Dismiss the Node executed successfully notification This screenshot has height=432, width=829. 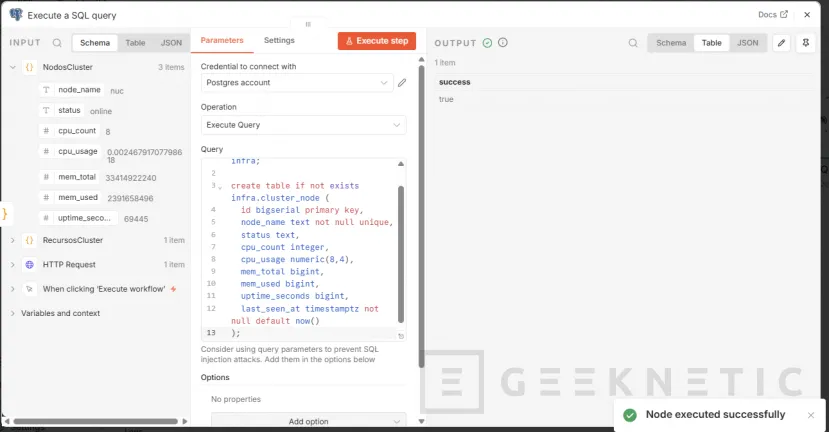811,415
